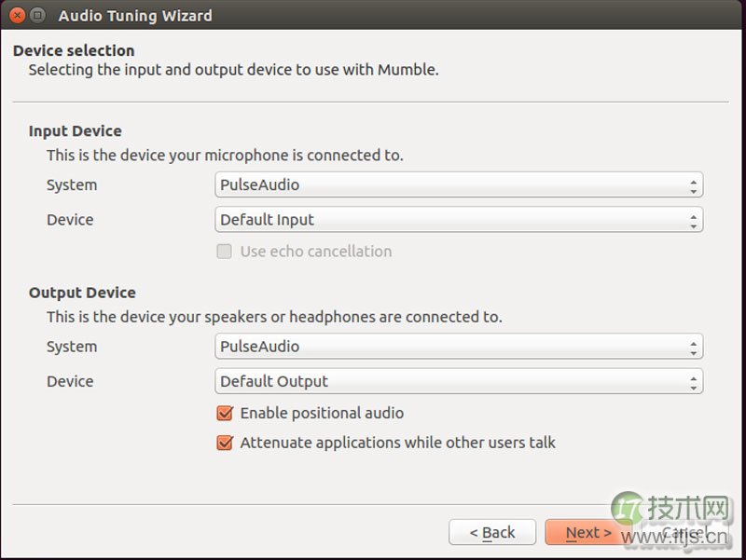
Task: Cancel the audio wizard
Action: (684, 532)
